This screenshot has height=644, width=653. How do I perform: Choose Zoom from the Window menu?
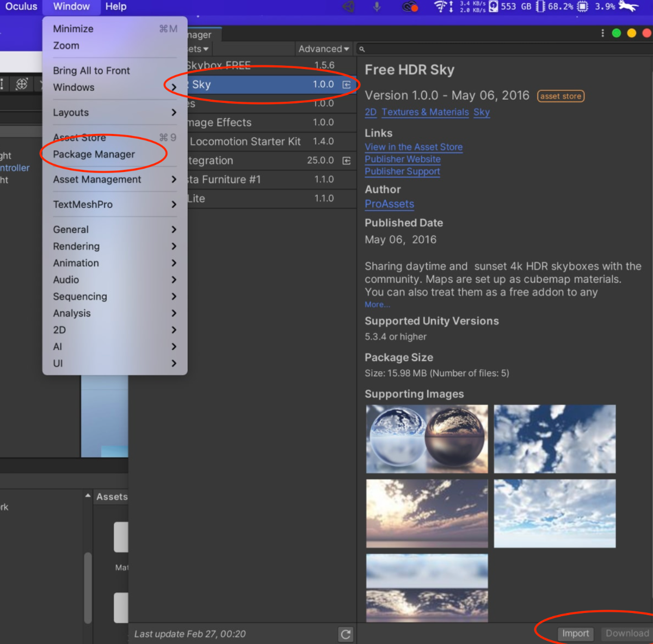coord(115,46)
